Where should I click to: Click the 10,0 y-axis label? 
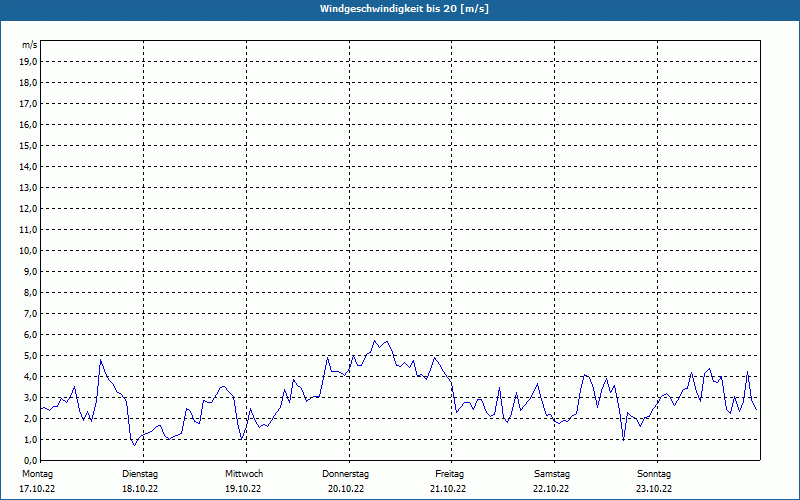click(28, 251)
